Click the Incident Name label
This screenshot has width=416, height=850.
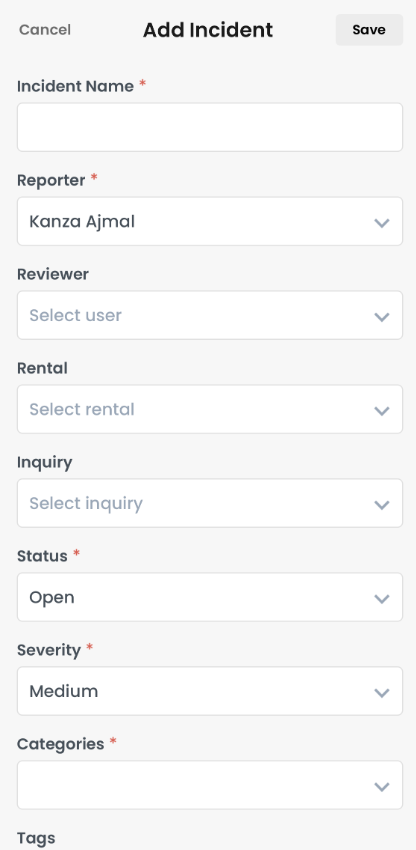click(75, 86)
